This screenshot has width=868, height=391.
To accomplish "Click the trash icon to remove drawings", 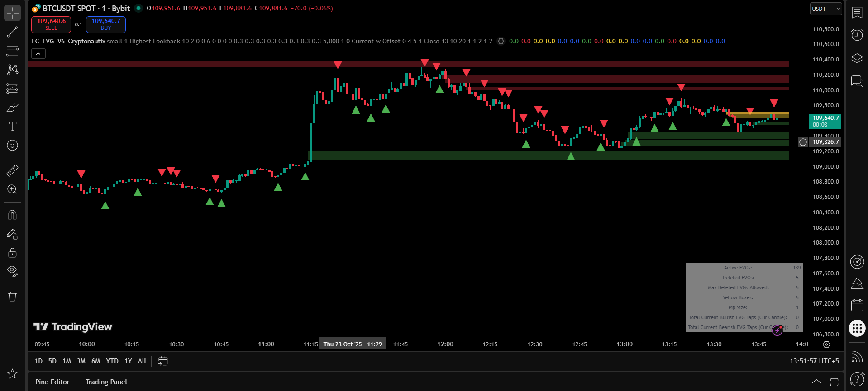I will [12, 297].
